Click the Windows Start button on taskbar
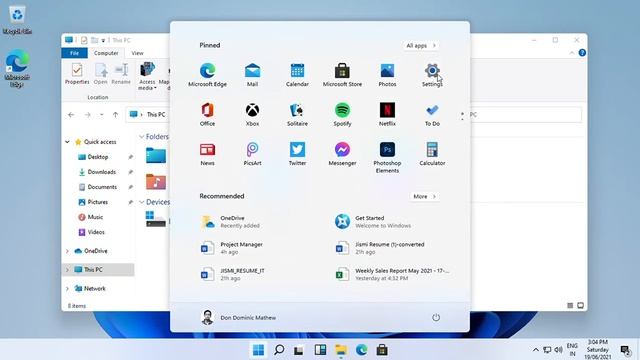Viewport: 640px width, 360px height. [x=258, y=350]
